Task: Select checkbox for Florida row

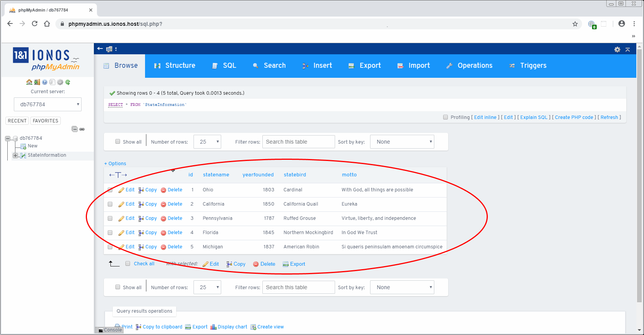Action: click(x=110, y=233)
